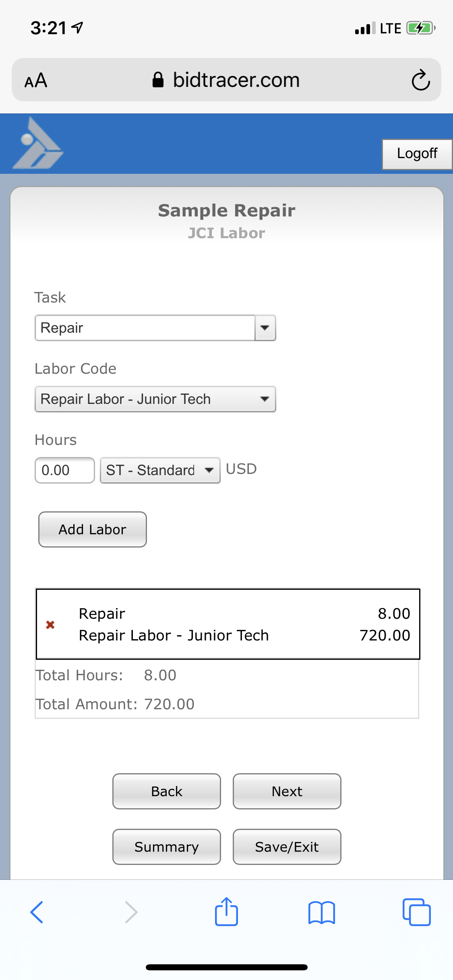Show open Safari tabs icon
Viewport: 453px width, 980px height.
[x=416, y=912]
